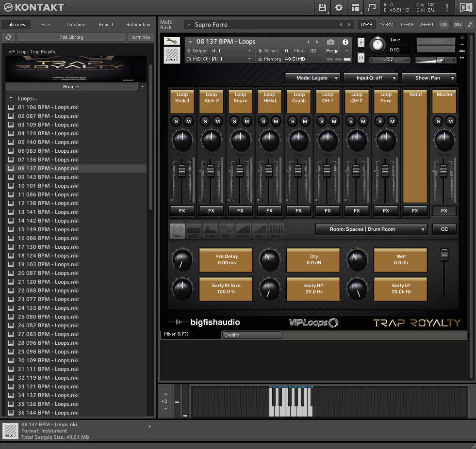
Task: Open the workspace layout panel icon
Action: click(x=355, y=8)
